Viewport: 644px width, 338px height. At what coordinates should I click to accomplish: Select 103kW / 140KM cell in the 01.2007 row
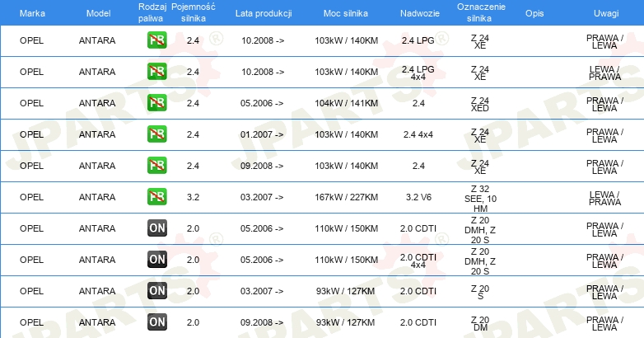coord(346,134)
